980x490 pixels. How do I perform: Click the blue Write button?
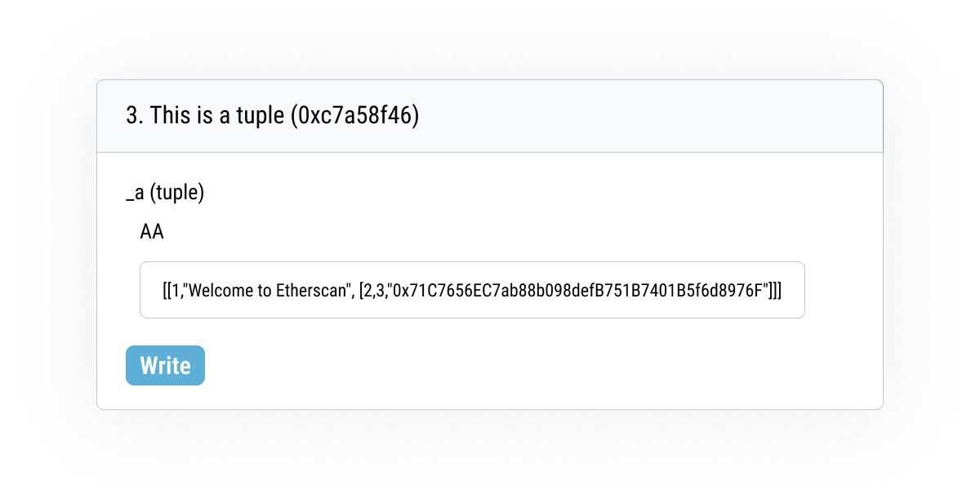[x=165, y=365]
